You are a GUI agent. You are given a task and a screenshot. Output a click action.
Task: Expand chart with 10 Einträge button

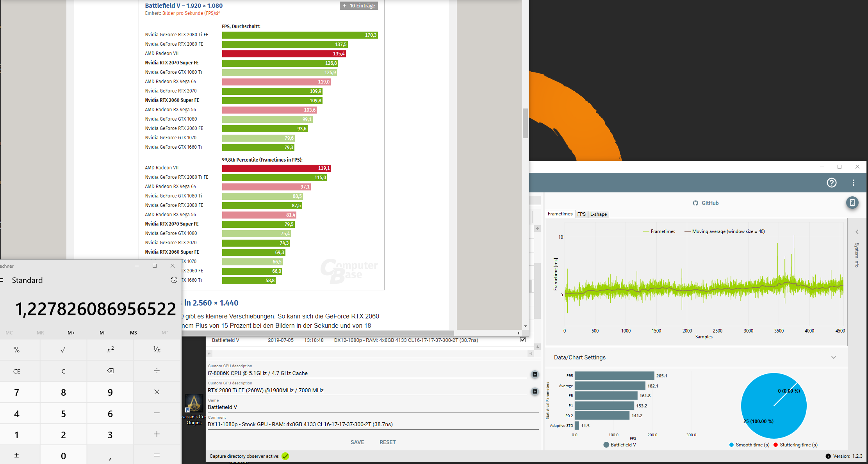358,6
